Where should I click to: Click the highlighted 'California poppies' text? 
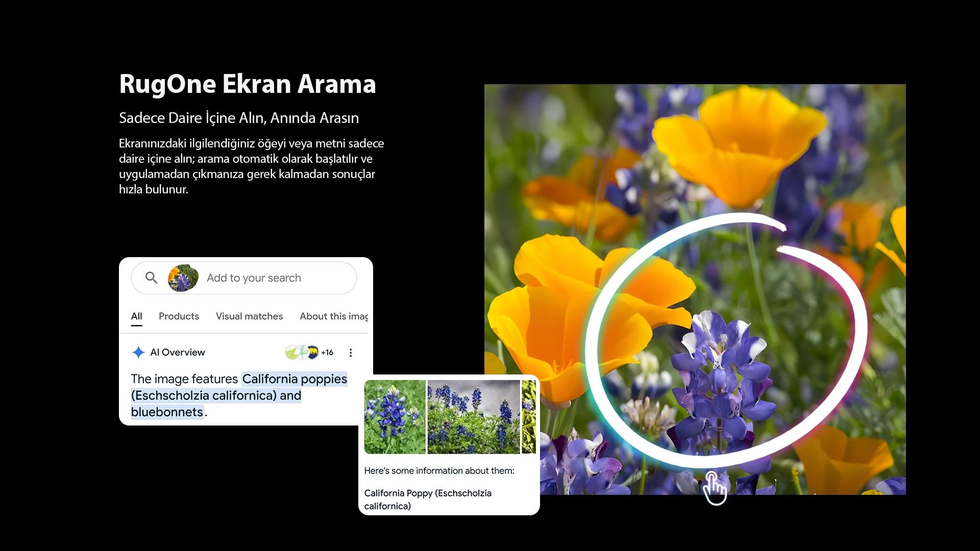(x=295, y=379)
